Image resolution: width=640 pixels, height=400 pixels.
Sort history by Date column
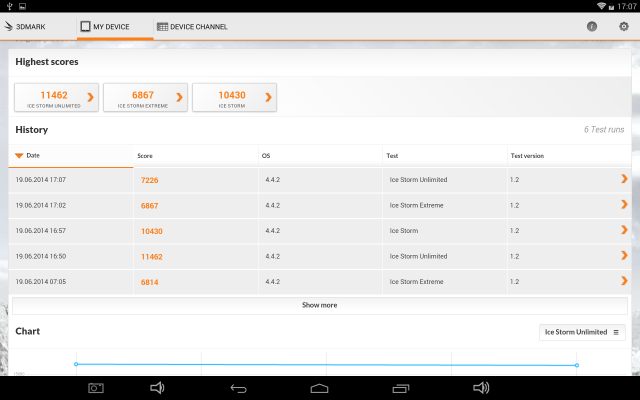click(71, 156)
